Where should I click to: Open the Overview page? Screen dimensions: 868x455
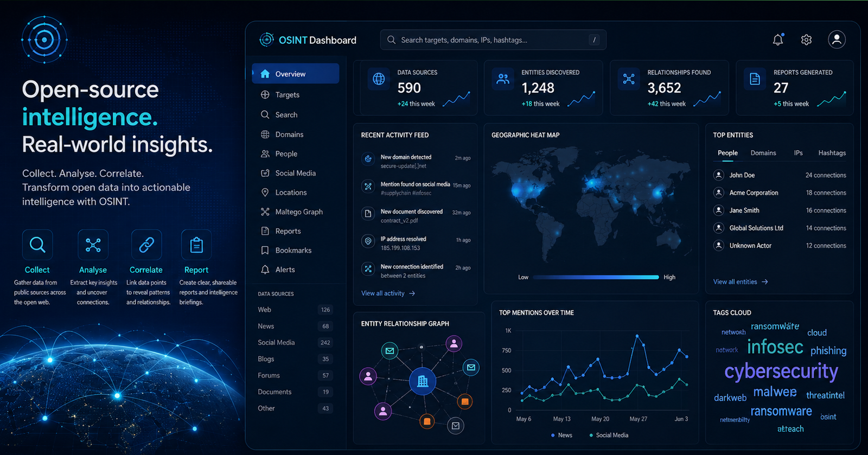(x=296, y=74)
